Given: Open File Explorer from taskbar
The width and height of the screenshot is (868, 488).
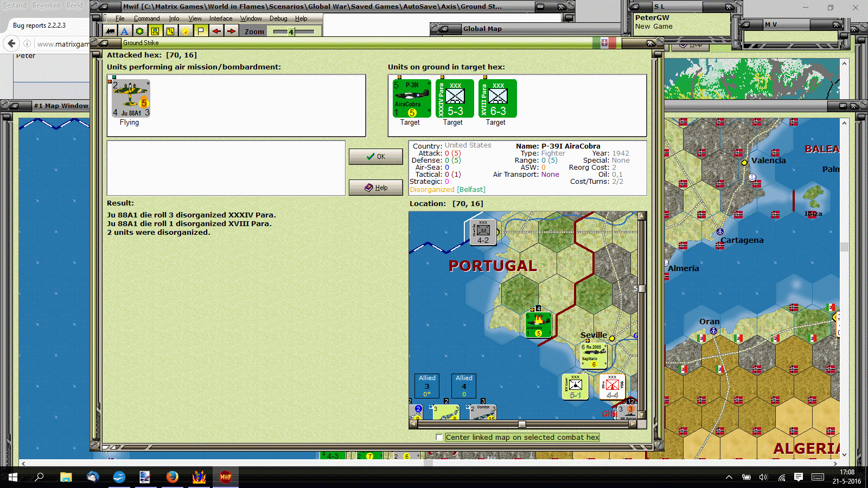Looking at the screenshot, I should pos(66,477).
